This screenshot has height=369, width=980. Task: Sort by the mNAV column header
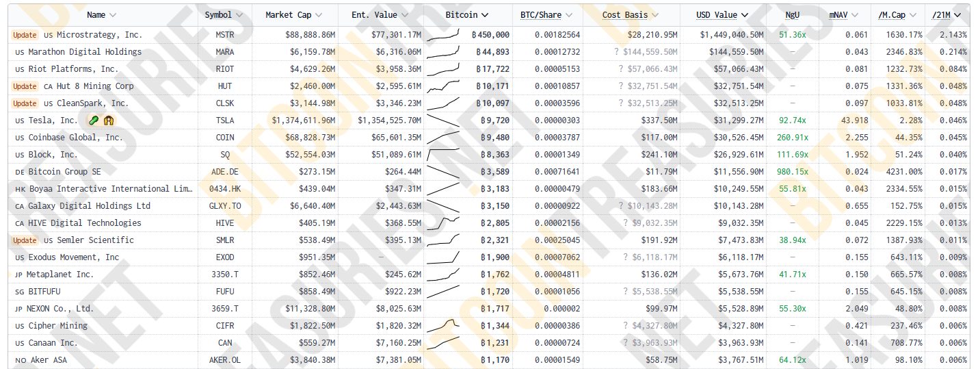coord(844,14)
